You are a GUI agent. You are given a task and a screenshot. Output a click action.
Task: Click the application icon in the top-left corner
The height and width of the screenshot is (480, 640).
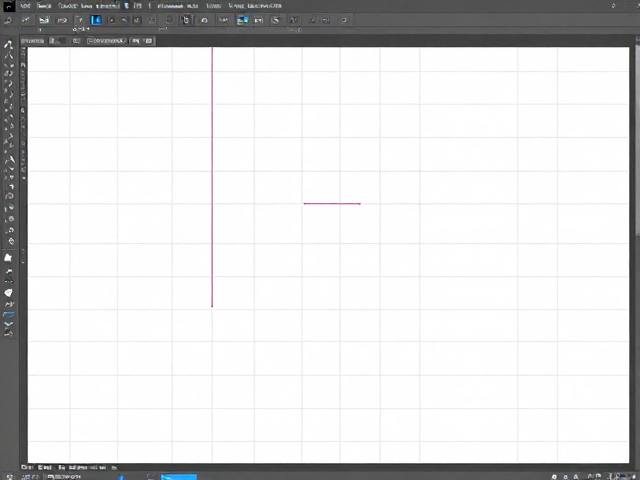8,6
